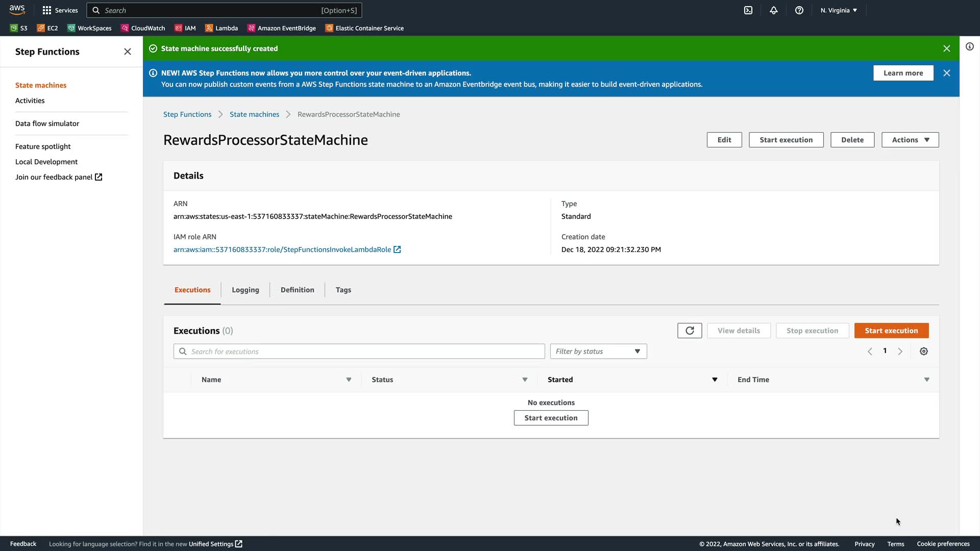
Task: Go to next page of executions
Action: tap(900, 351)
